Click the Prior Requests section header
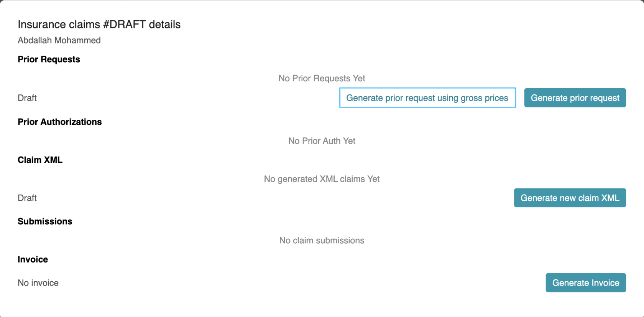Image resolution: width=644 pixels, height=317 pixels. pyautogui.click(x=49, y=59)
